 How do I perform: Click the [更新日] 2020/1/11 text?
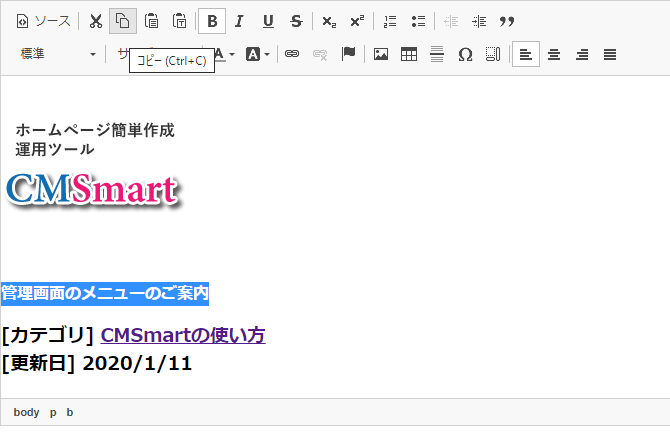97,363
